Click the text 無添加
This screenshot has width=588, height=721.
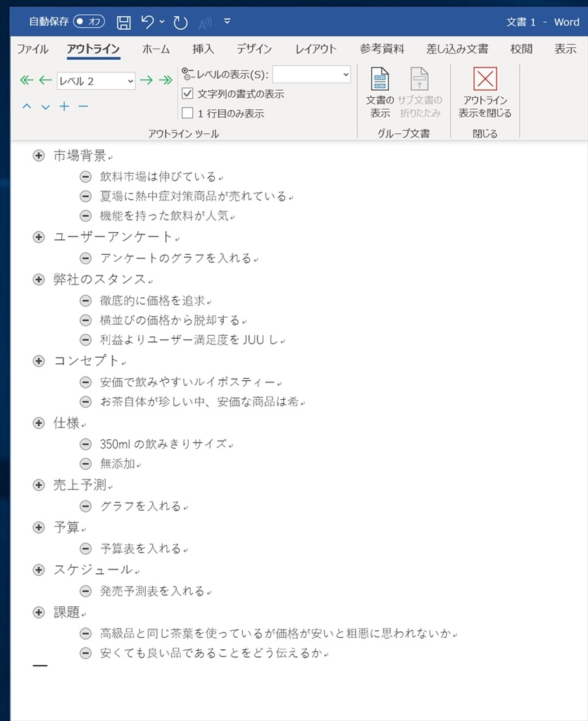click(118, 463)
